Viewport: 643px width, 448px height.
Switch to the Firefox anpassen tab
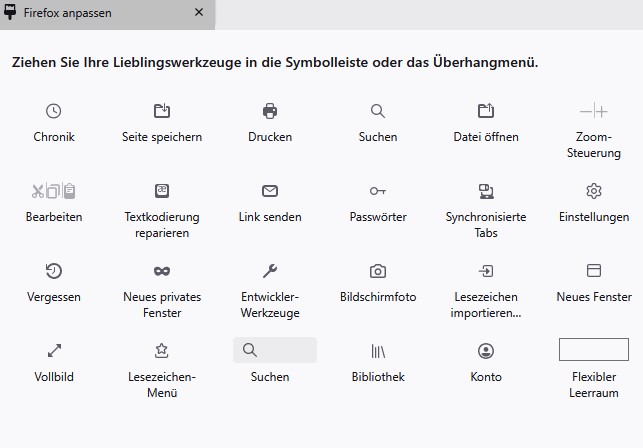point(90,14)
